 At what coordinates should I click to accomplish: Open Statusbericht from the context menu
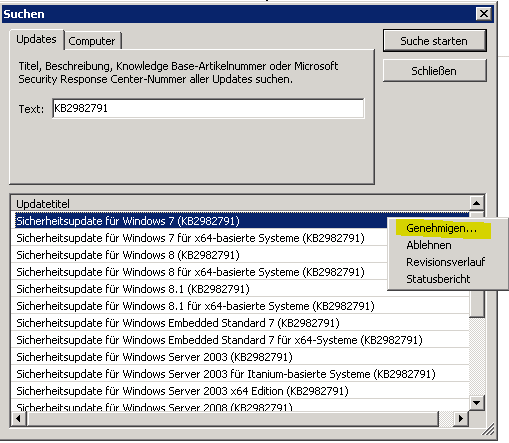(438, 279)
